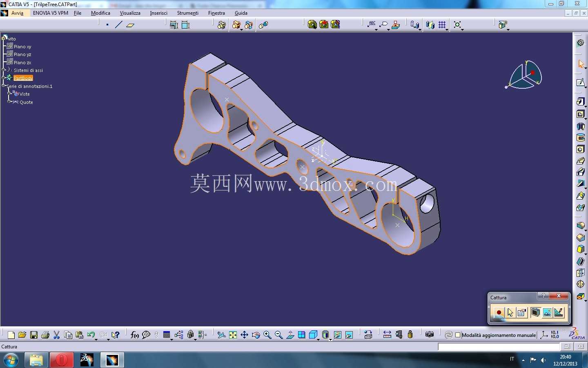Create a new document with the New icon
Screen dimensions: 588x368
pyautogui.click(x=11, y=335)
